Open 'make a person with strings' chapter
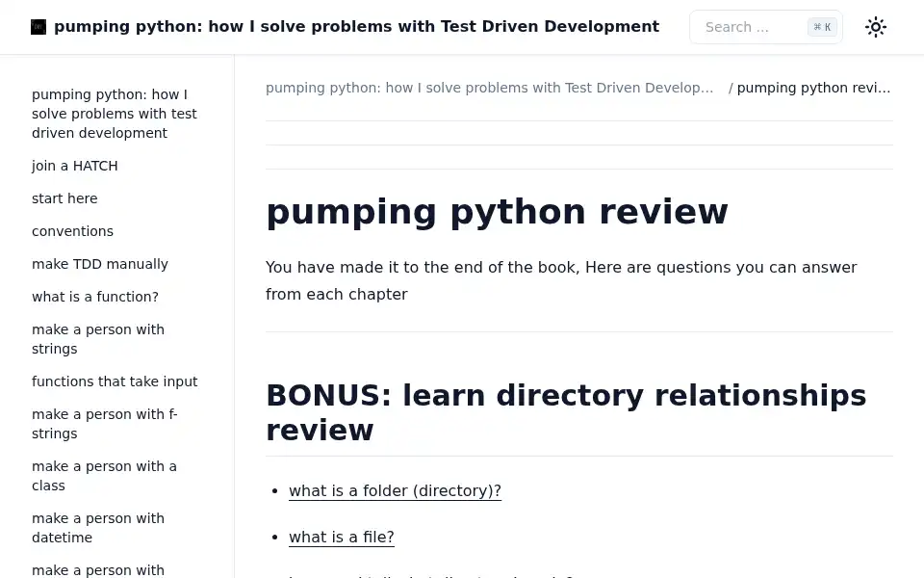Viewport: 924px width, 578px height. coord(98,339)
